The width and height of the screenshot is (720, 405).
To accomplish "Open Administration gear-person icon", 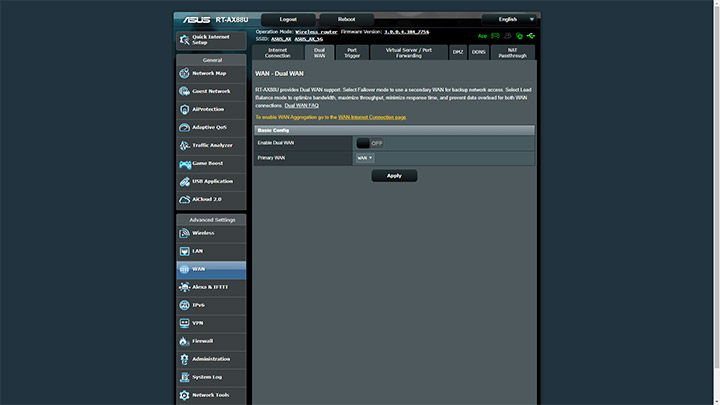I will 185,359.
